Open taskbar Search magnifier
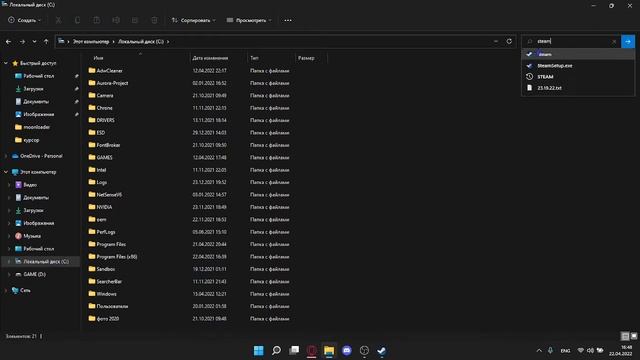 pyautogui.click(x=276, y=350)
